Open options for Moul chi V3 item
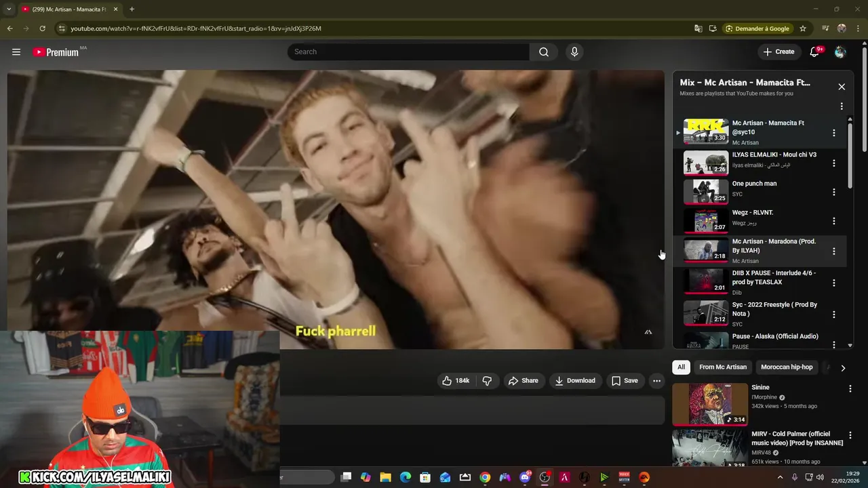This screenshot has height=488, width=868. pyautogui.click(x=834, y=163)
